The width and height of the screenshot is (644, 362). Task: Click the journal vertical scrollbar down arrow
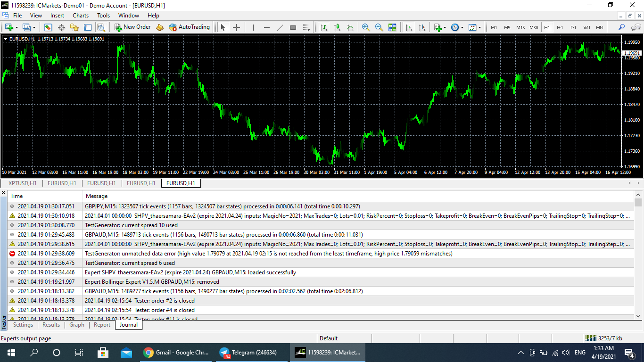(638, 316)
